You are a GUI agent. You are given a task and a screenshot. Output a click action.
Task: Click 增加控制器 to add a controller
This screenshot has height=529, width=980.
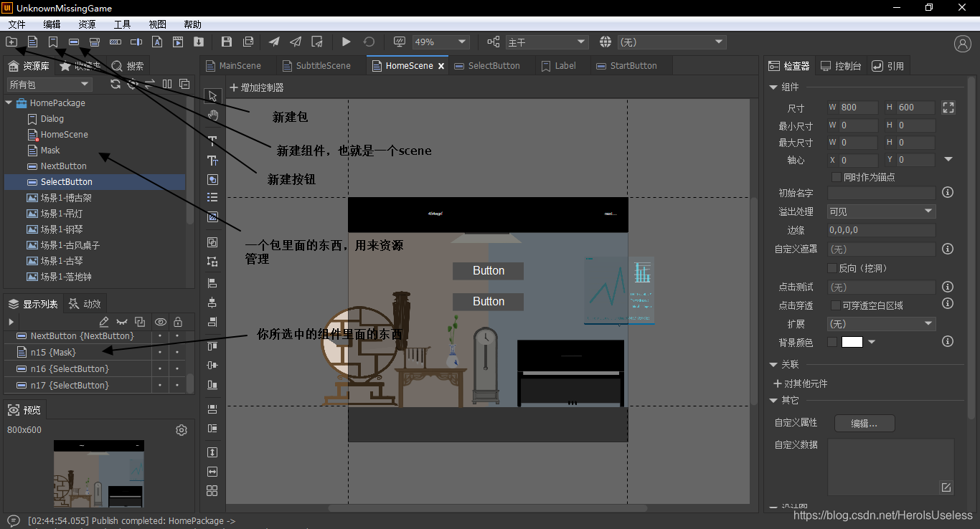coord(257,87)
